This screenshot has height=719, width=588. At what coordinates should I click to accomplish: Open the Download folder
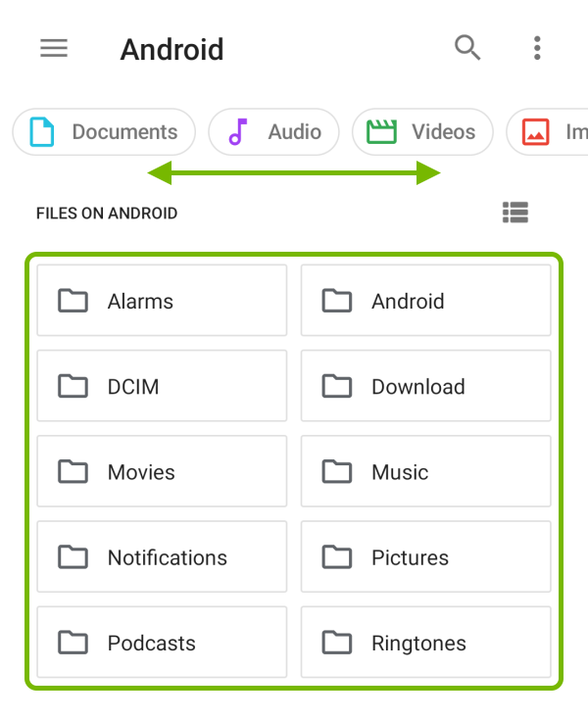point(426,386)
